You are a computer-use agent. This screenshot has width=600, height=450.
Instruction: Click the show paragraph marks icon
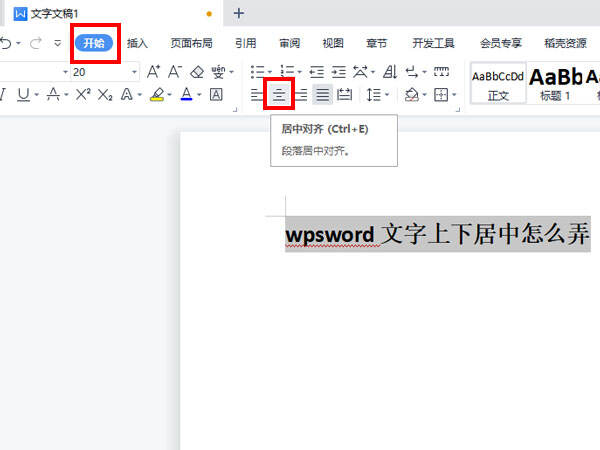tap(412, 72)
